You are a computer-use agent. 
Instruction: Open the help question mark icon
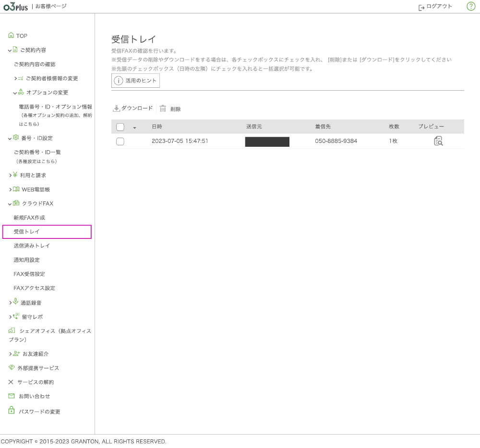[470, 6]
